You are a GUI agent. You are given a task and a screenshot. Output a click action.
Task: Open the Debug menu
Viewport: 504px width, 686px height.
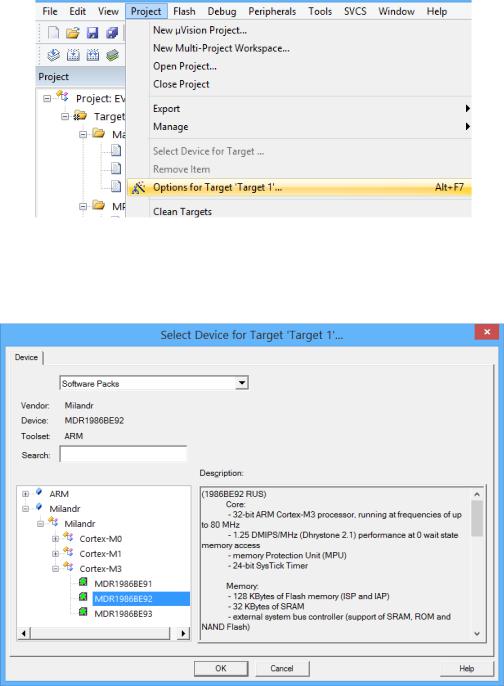(222, 11)
